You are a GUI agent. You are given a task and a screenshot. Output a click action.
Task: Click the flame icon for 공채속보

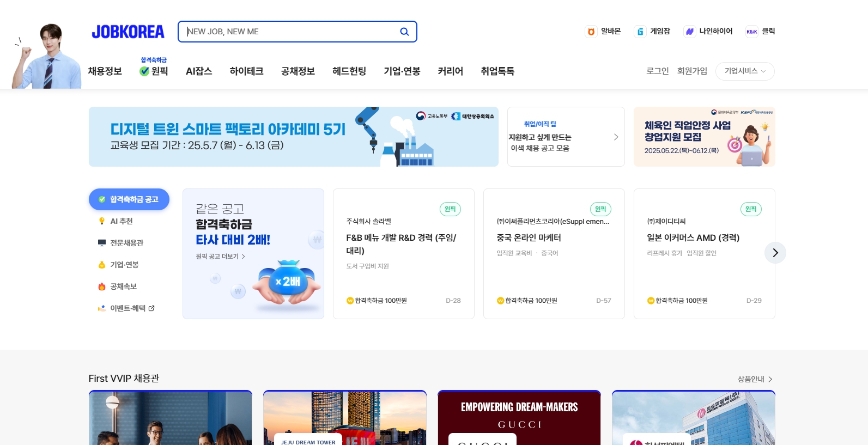101,286
